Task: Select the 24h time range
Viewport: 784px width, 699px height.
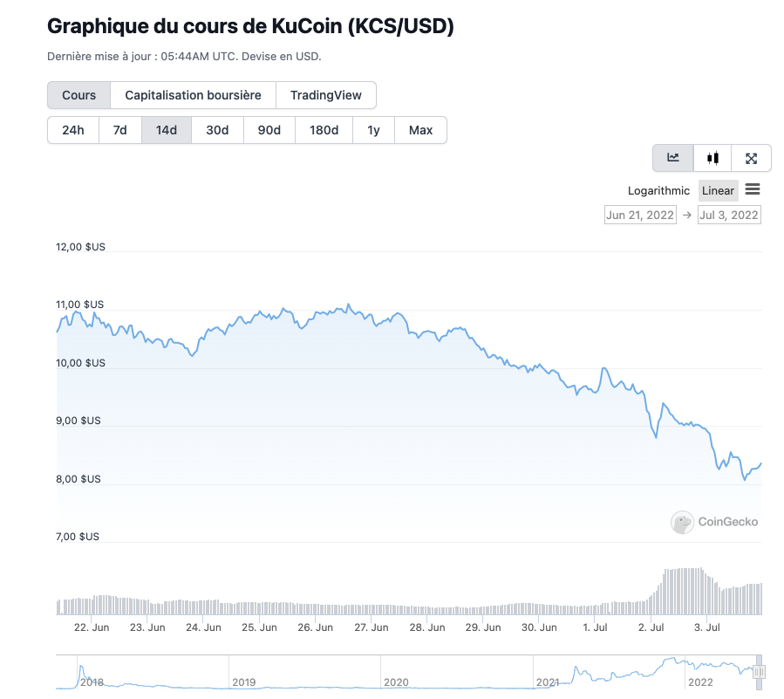Action: coord(73,130)
